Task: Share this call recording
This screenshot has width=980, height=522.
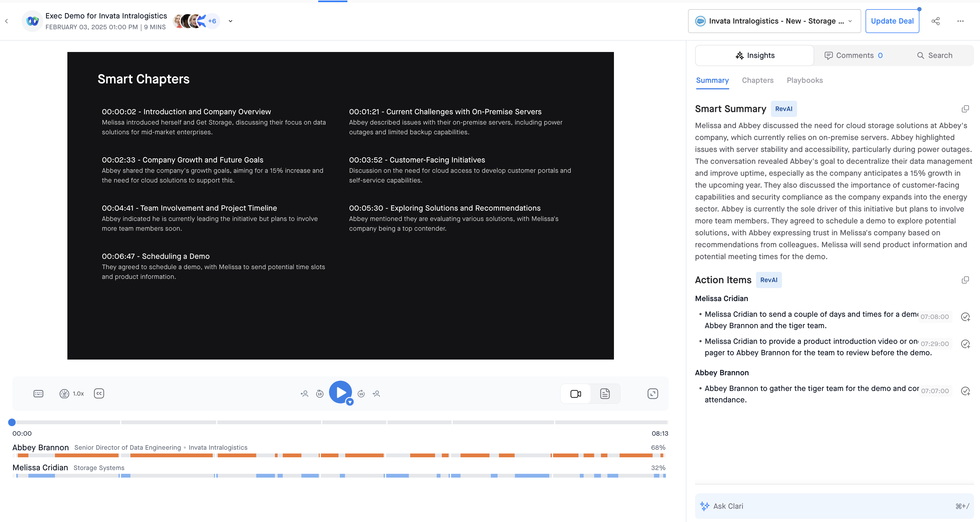Action: pos(935,21)
